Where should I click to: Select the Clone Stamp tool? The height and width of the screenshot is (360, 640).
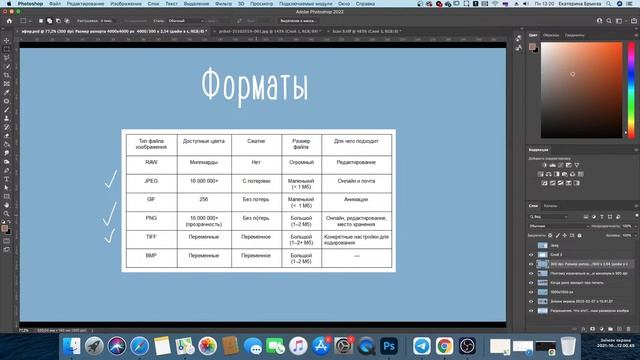coord(7,118)
